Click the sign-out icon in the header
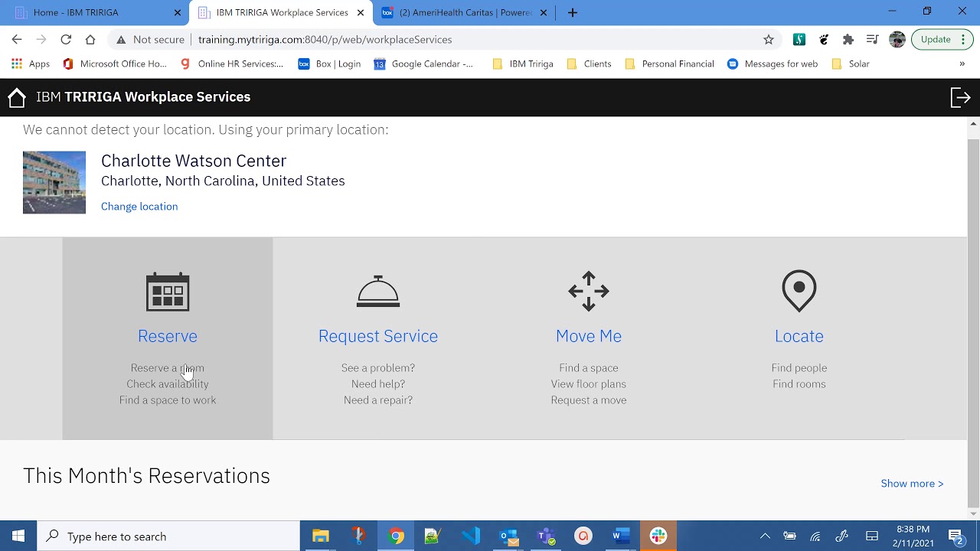980x551 pixels. pyautogui.click(x=960, y=97)
